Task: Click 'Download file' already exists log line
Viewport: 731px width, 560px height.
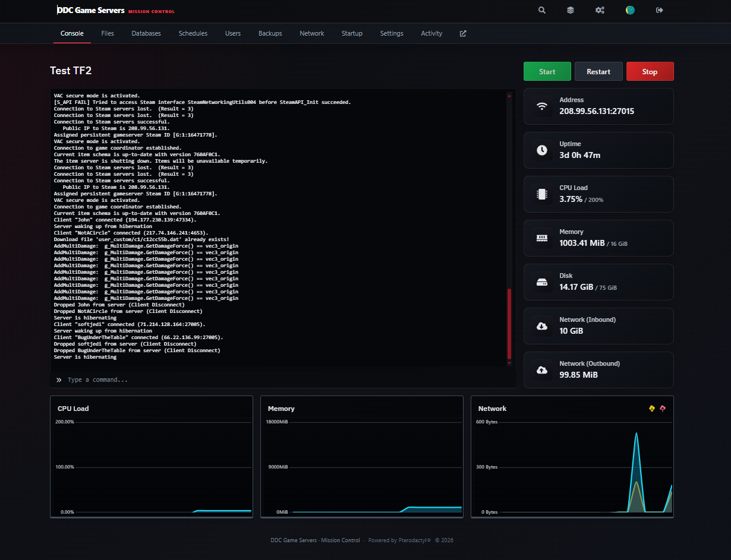Action: 141,239
